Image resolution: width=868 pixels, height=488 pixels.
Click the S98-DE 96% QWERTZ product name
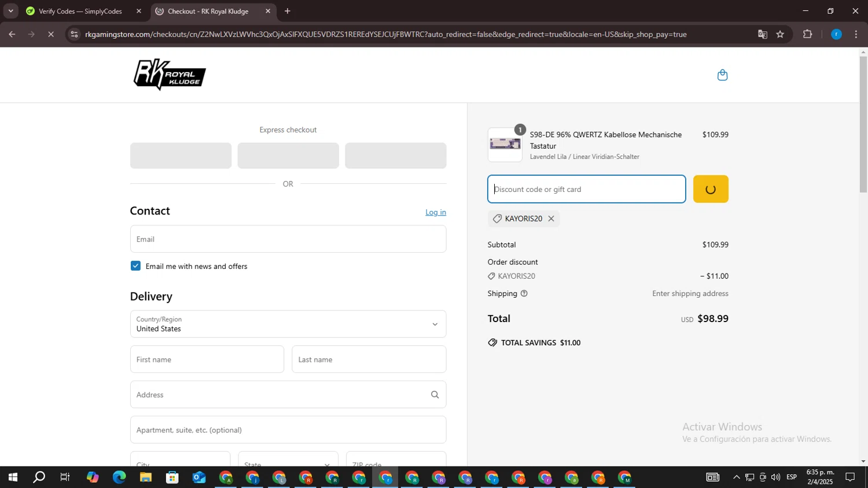point(606,141)
